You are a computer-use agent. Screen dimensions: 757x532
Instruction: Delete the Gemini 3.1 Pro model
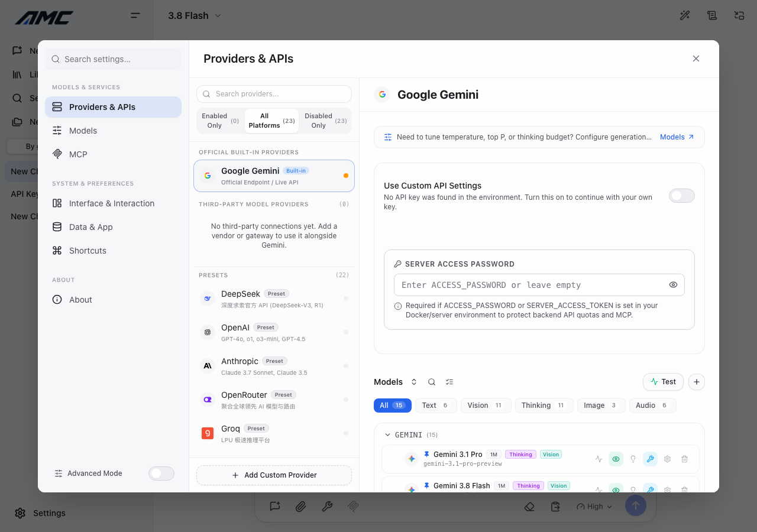[684, 459]
